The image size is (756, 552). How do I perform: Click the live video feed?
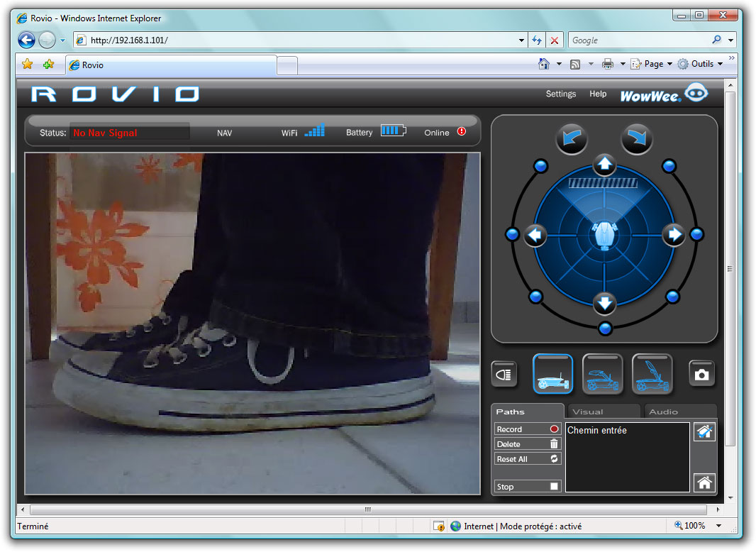point(252,324)
